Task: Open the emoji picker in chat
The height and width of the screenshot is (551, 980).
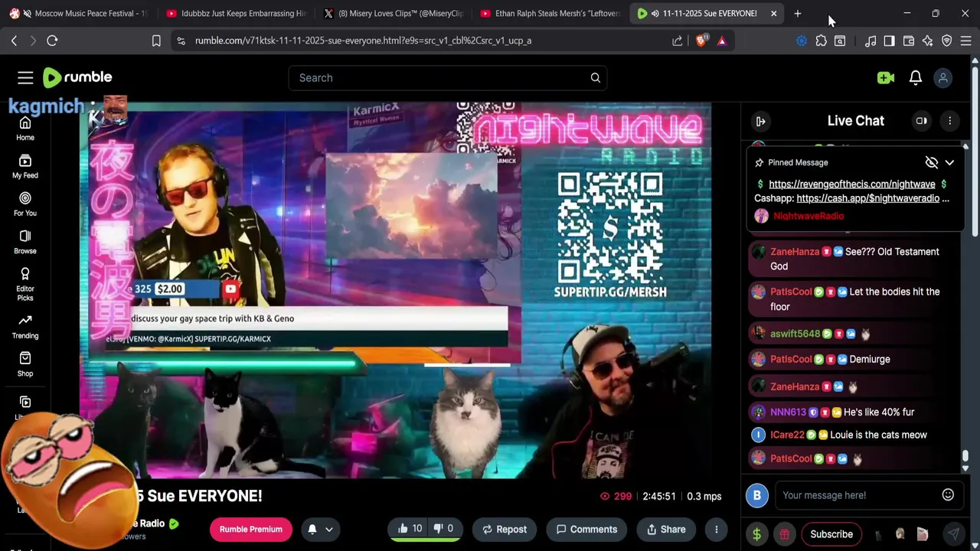Action: coord(948,495)
